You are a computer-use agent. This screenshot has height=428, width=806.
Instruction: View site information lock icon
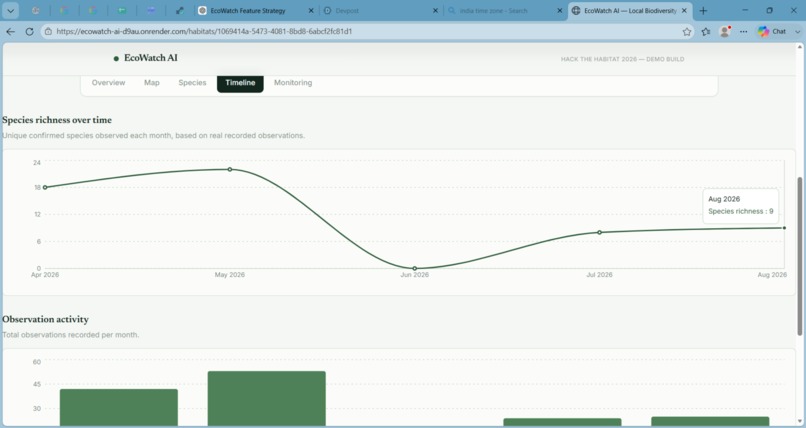coord(48,31)
